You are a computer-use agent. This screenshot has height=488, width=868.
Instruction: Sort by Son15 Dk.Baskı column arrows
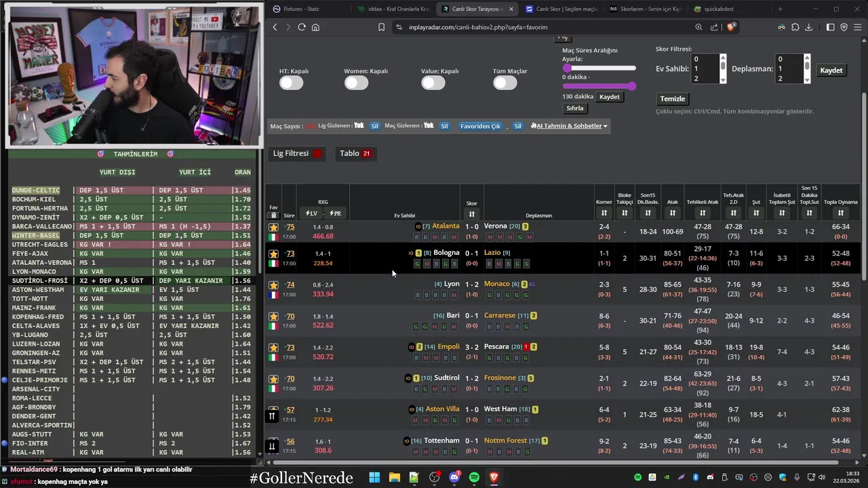pos(648,213)
